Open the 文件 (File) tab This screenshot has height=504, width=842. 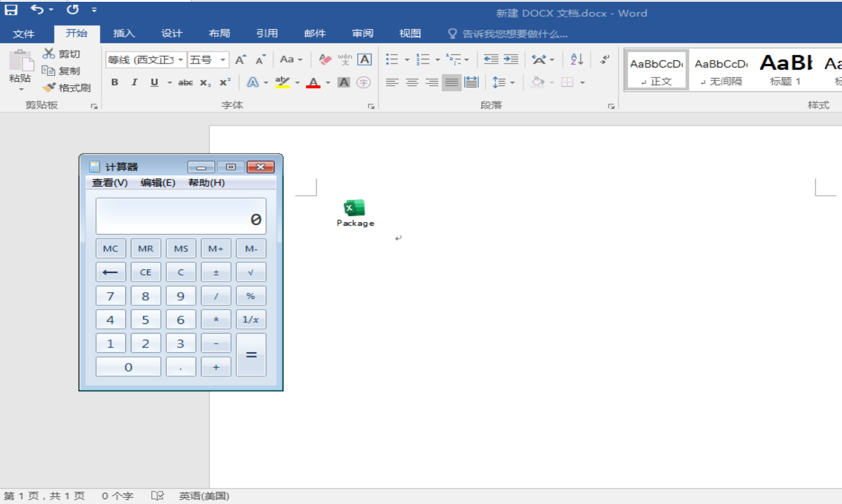click(x=23, y=34)
